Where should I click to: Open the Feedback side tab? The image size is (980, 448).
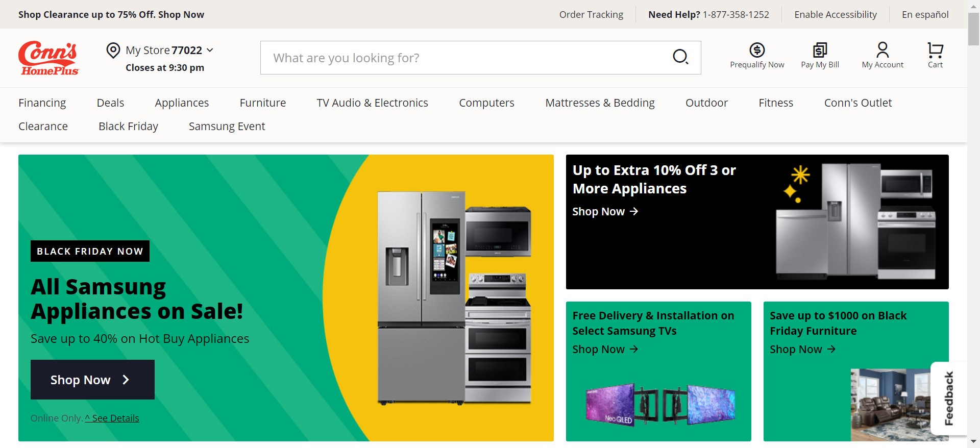(948, 398)
